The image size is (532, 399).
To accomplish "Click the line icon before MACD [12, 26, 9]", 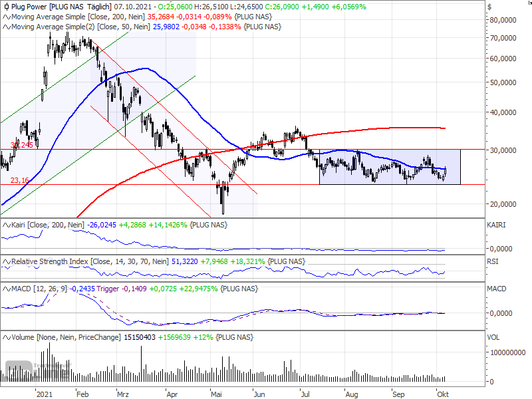I will click(7, 289).
